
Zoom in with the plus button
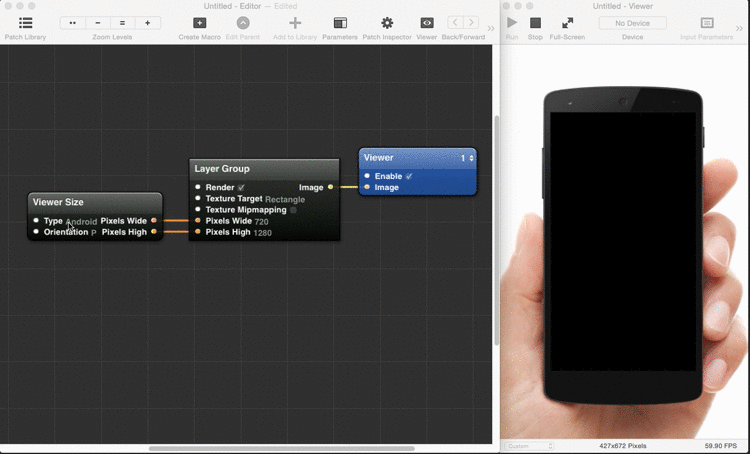coord(148,23)
